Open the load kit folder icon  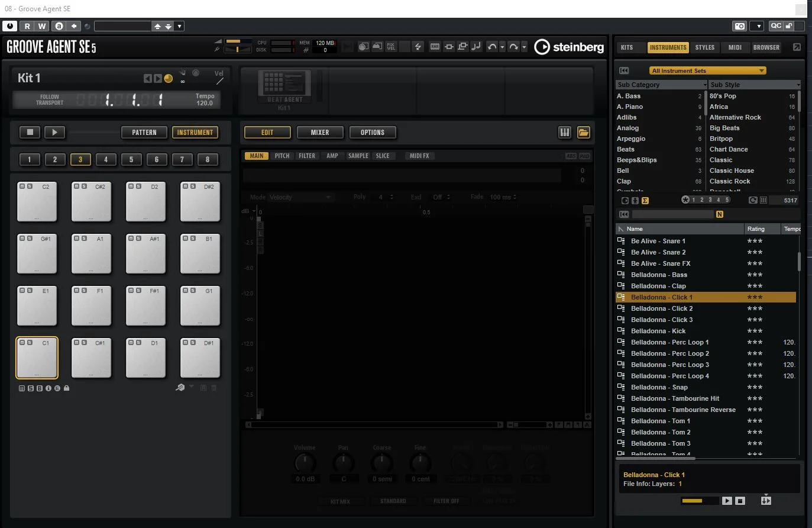click(x=584, y=133)
